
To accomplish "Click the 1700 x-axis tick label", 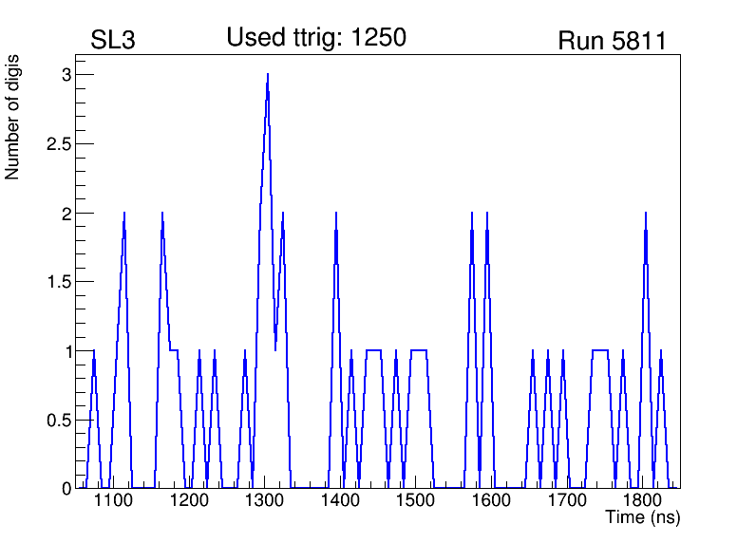I will [567, 500].
